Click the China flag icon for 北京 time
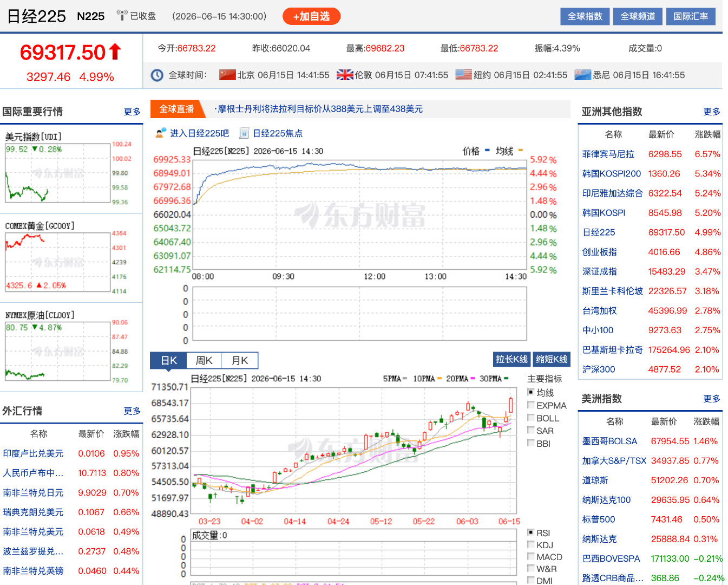Image resolution: width=728 pixels, height=585 pixels. coord(227,75)
